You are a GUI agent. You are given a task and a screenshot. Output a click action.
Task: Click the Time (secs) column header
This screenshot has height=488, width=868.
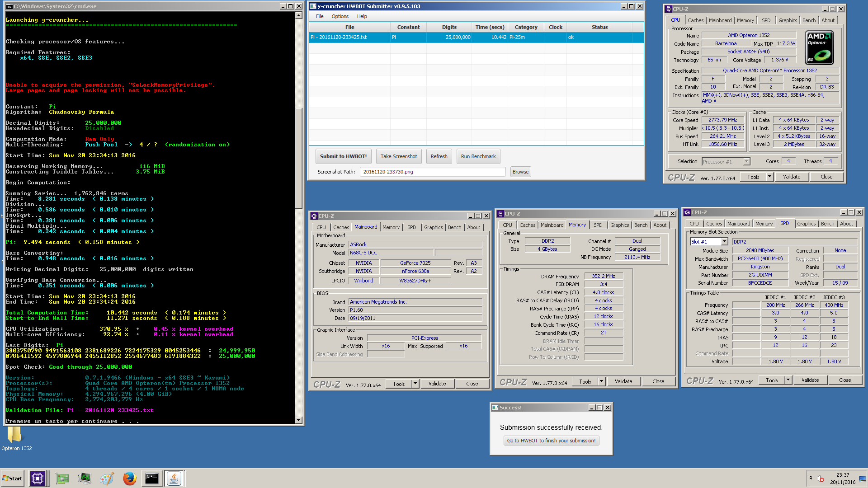click(x=490, y=27)
